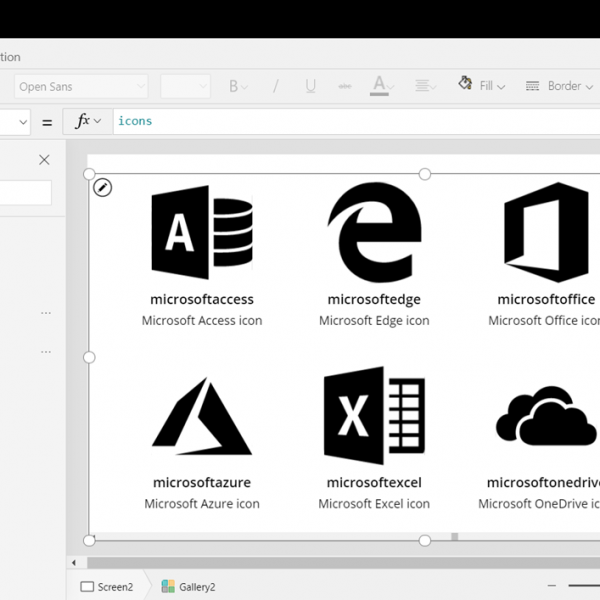
Task: Click the bottom-center gallery resize handle
Action: 425,541
